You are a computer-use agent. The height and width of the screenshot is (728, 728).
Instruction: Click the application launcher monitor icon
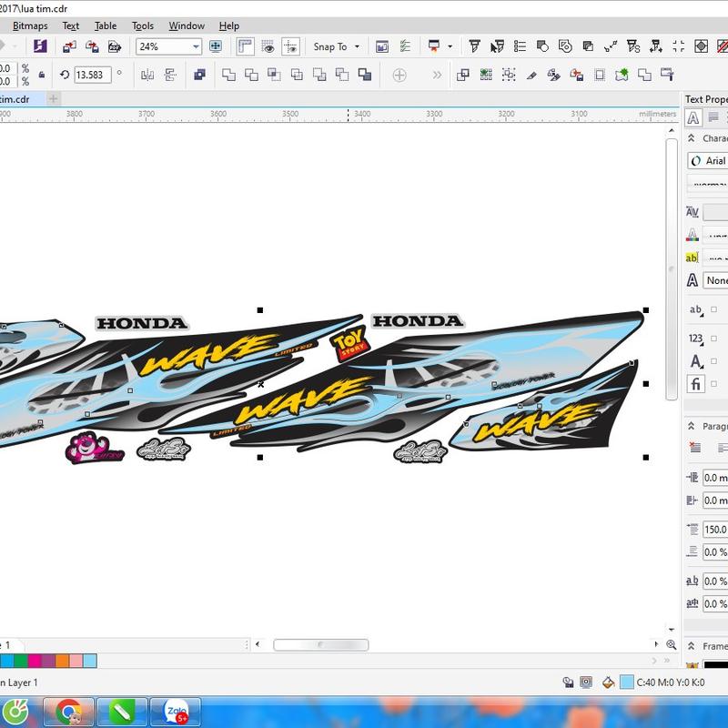[x=434, y=46]
